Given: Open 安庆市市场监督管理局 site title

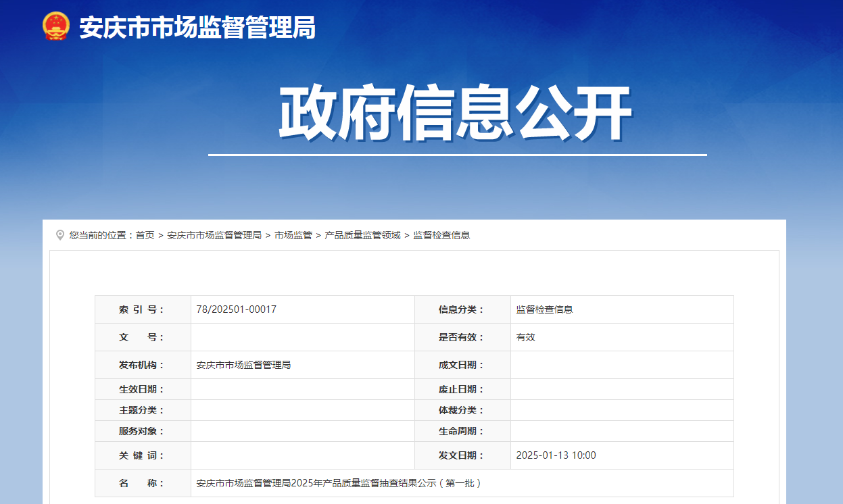Looking at the screenshot, I should (x=197, y=28).
